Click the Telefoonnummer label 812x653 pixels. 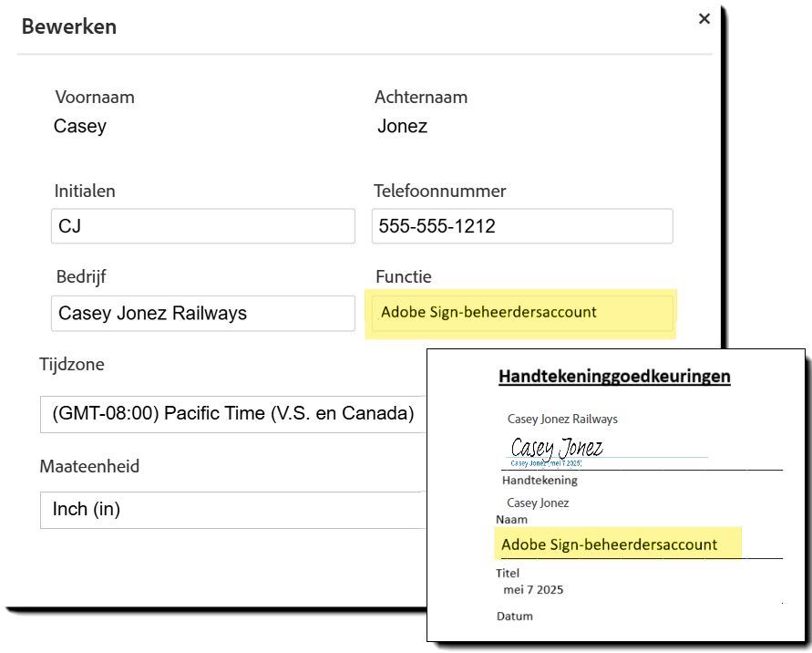click(439, 192)
